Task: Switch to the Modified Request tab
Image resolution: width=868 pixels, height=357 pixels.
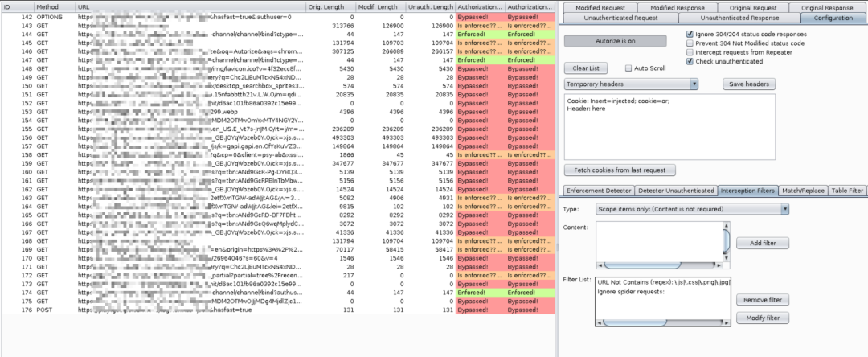Action: (x=600, y=8)
